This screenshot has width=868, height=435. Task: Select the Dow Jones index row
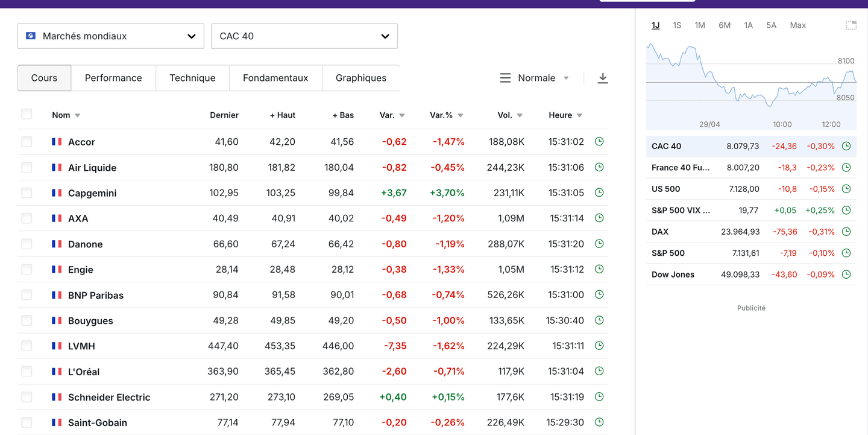pyautogui.click(x=751, y=275)
